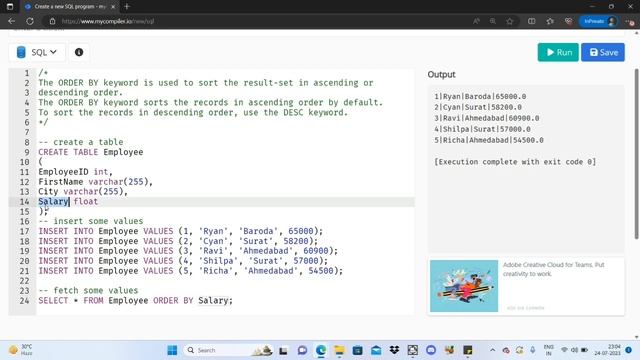Open Dropbox from taskbar
The image size is (640, 360).
click(x=394, y=350)
